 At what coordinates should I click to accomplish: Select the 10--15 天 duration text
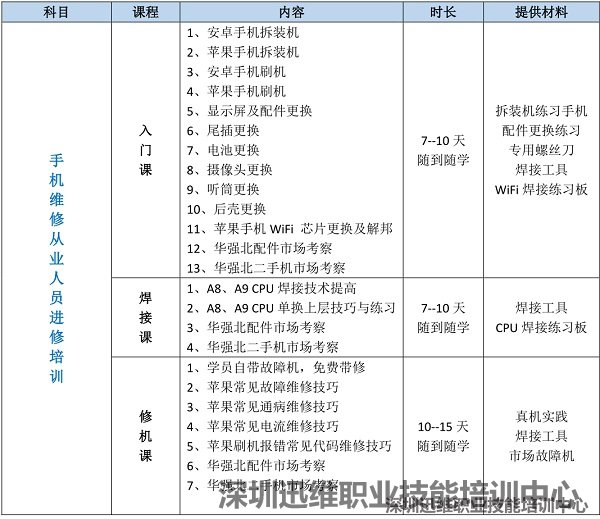point(443,426)
